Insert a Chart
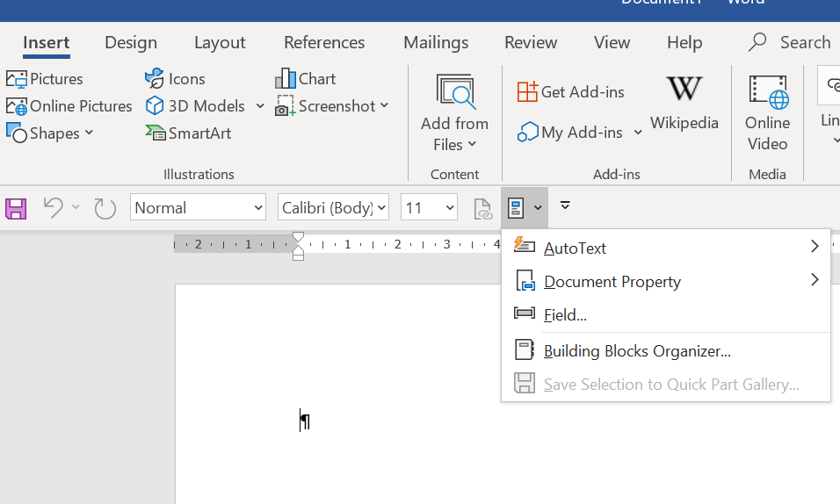This screenshot has height=504, width=840. [x=306, y=79]
